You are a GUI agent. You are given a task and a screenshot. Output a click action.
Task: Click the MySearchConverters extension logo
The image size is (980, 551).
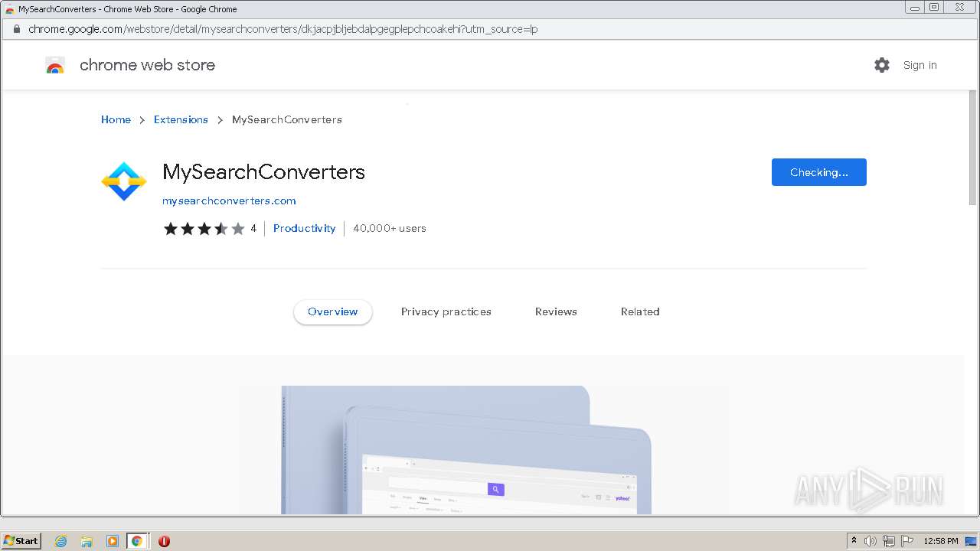point(123,181)
